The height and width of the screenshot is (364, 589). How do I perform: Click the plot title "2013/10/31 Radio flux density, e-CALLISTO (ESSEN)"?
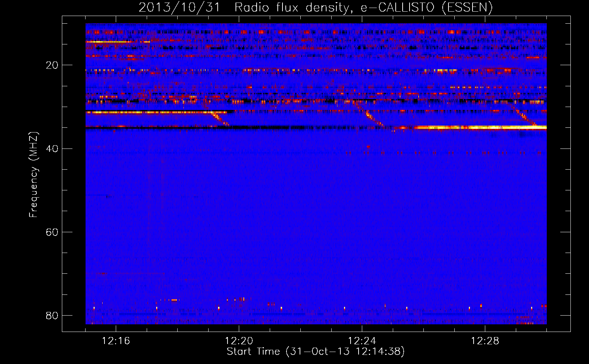click(x=316, y=7)
